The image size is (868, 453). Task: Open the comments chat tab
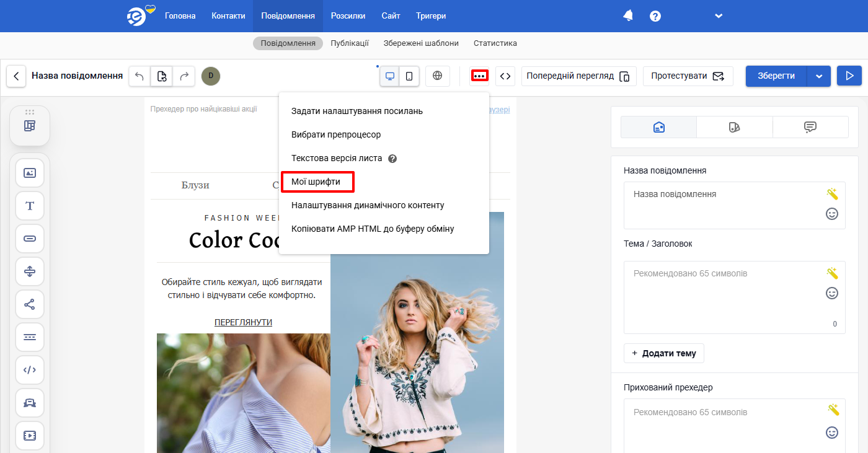point(810,127)
